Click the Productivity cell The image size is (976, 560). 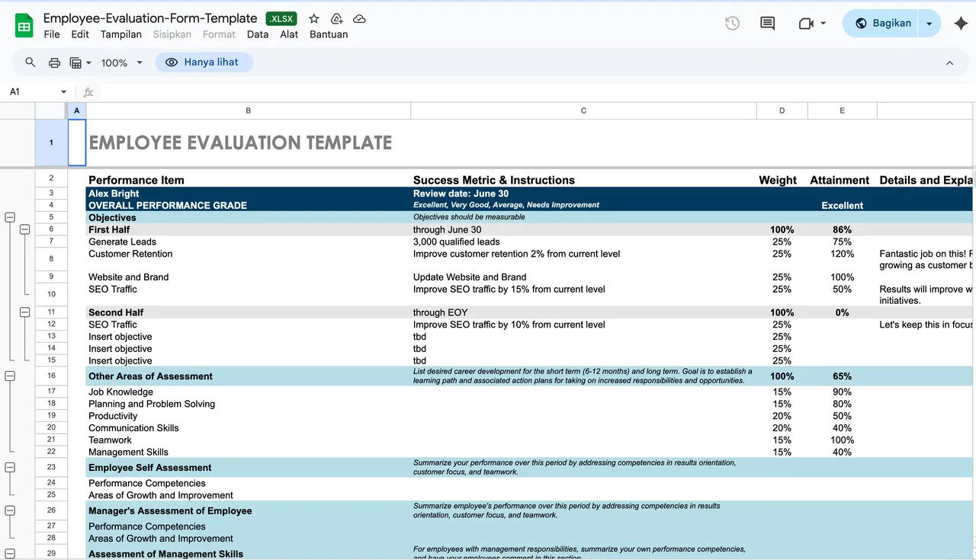(248, 416)
